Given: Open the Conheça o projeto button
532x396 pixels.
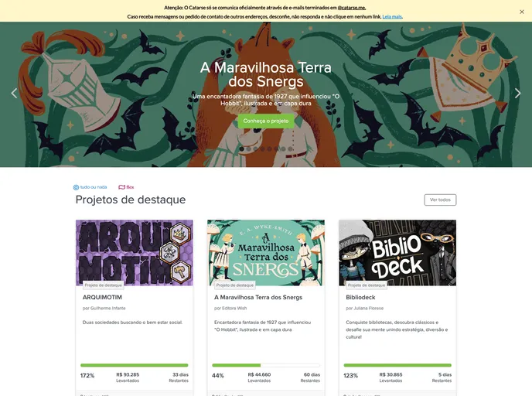Looking at the screenshot, I should [266, 121].
